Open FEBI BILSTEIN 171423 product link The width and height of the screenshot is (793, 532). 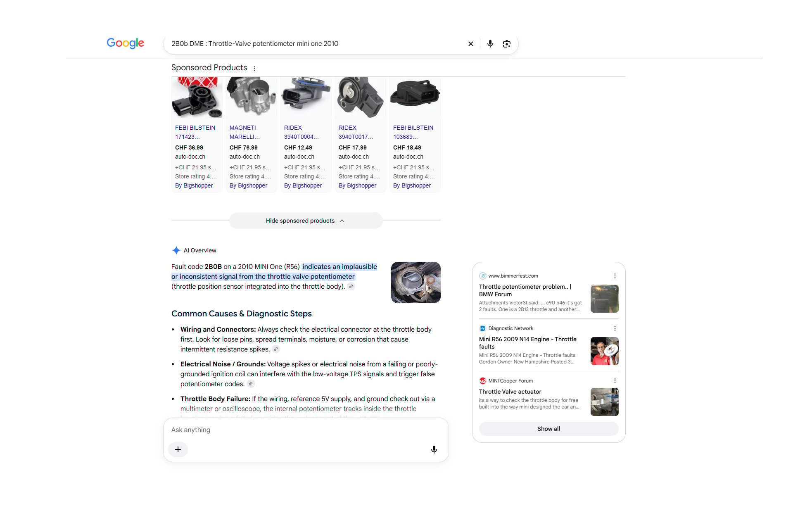195,132
